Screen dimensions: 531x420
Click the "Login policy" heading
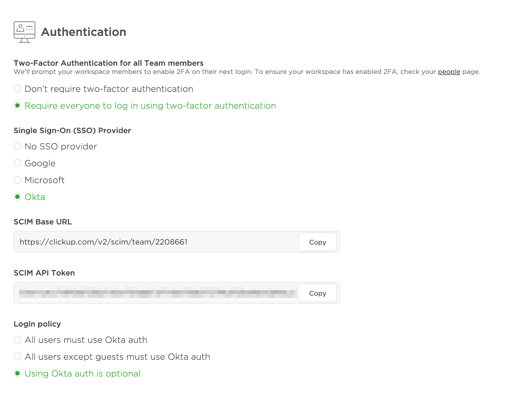tap(37, 324)
